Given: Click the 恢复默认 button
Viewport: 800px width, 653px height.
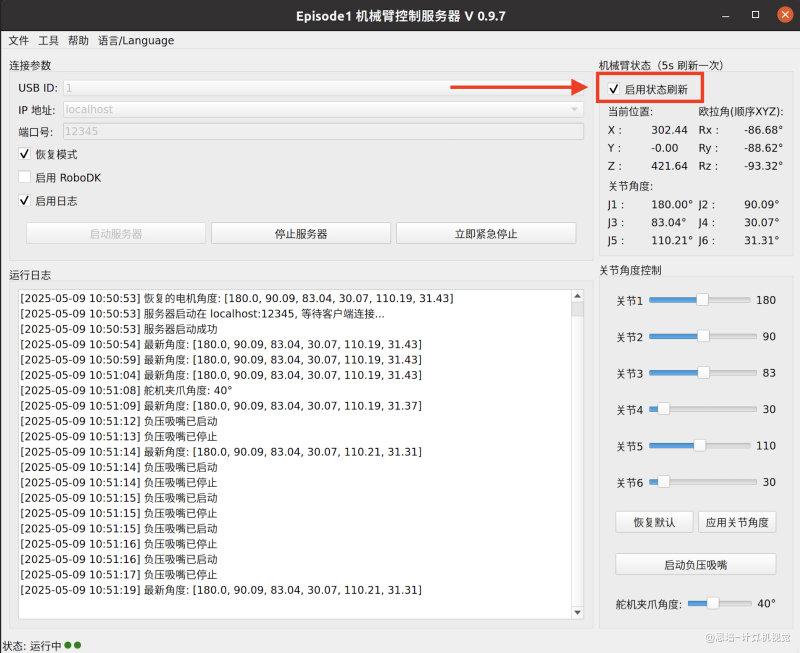Looking at the screenshot, I should [654, 522].
